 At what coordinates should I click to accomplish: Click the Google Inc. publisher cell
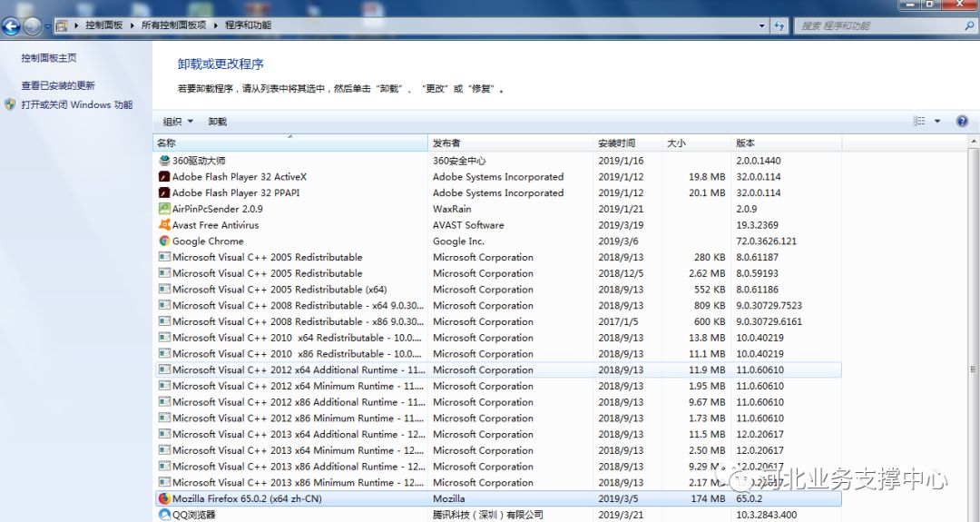click(459, 241)
